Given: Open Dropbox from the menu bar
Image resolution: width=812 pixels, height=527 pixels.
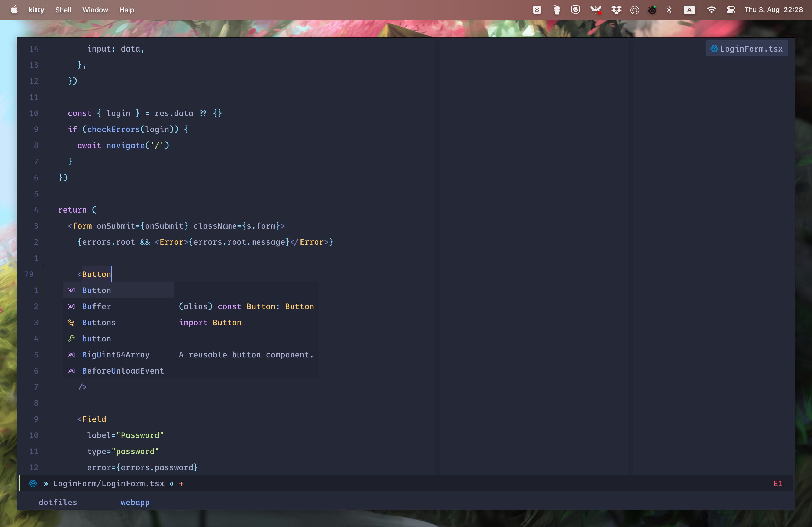Looking at the screenshot, I should point(616,10).
